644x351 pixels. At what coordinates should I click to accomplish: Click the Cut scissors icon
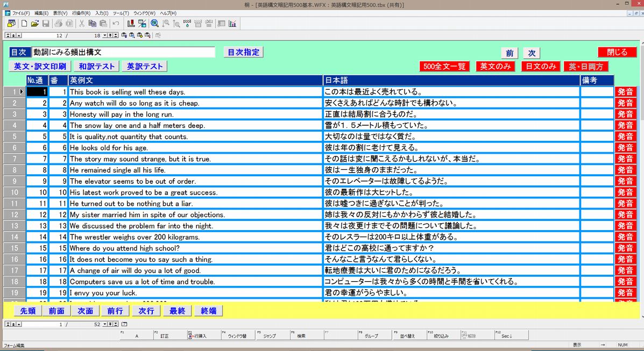pyautogui.click(x=81, y=24)
